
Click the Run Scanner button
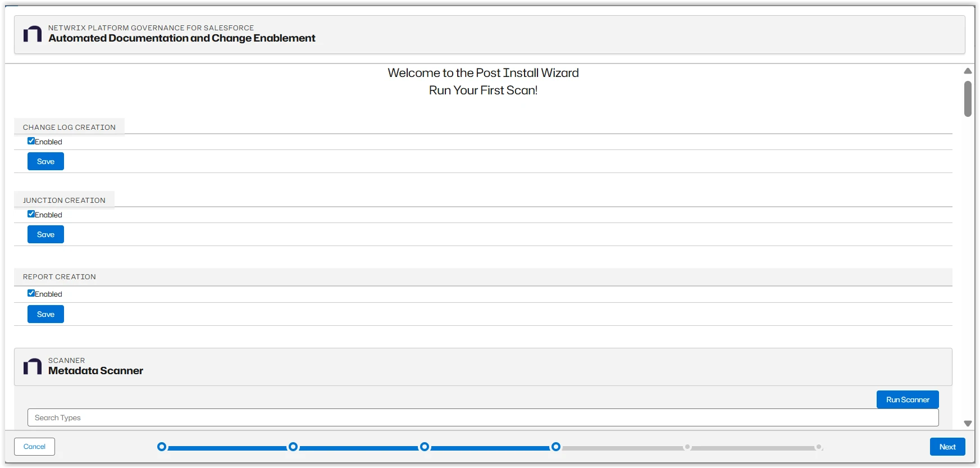tap(907, 400)
